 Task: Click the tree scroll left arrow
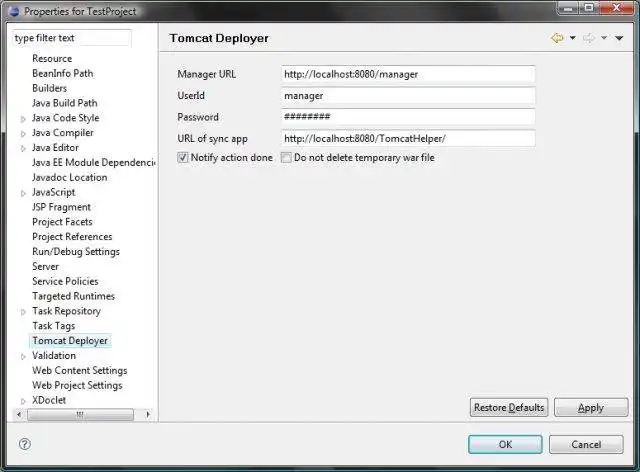[18, 414]
